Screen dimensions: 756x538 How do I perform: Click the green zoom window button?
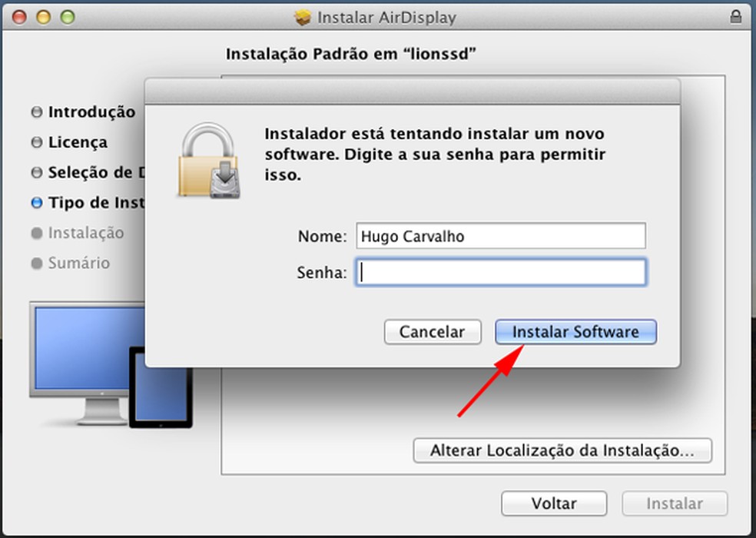[x=68, y=18]
